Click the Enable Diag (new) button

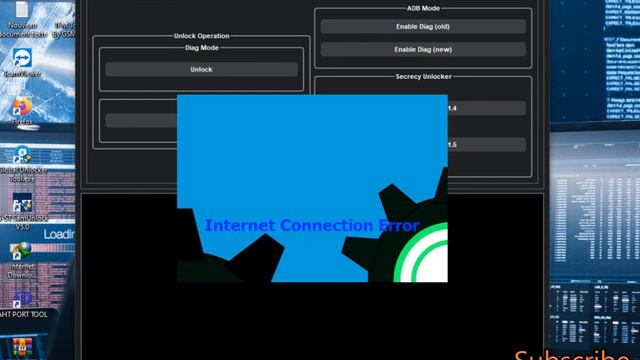tap(423, 49)
